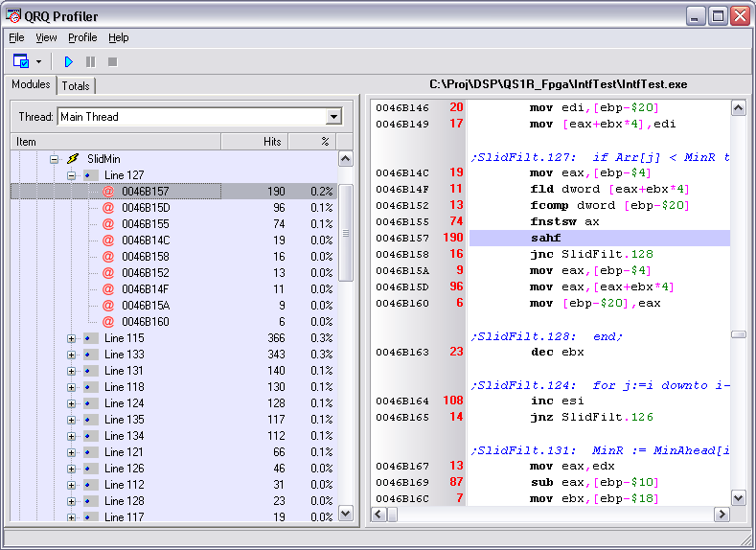
Task: Open the Thread selection combo box
Action: (x=333, y=117)
